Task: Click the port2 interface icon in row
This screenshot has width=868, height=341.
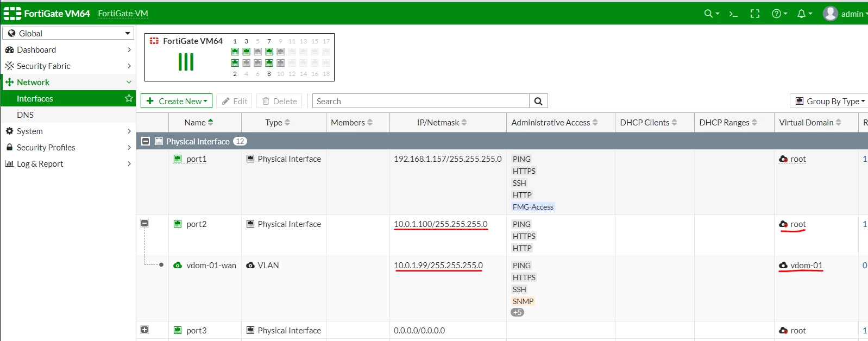Action: (178, 224)
